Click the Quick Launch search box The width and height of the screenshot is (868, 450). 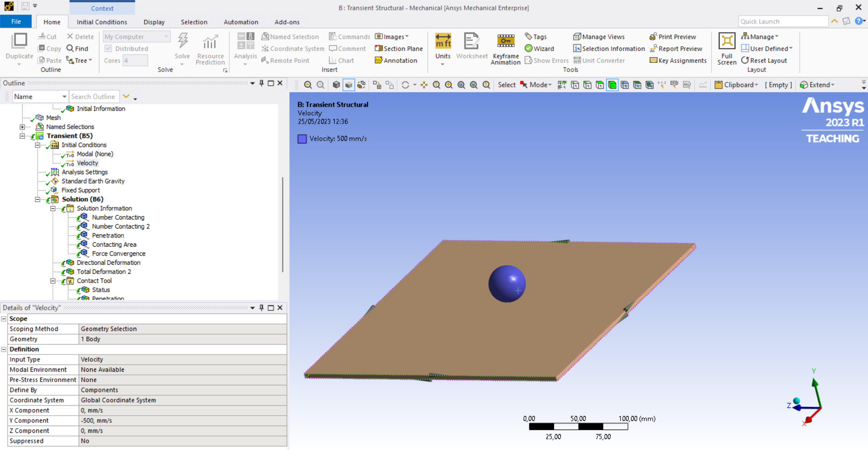783,21
